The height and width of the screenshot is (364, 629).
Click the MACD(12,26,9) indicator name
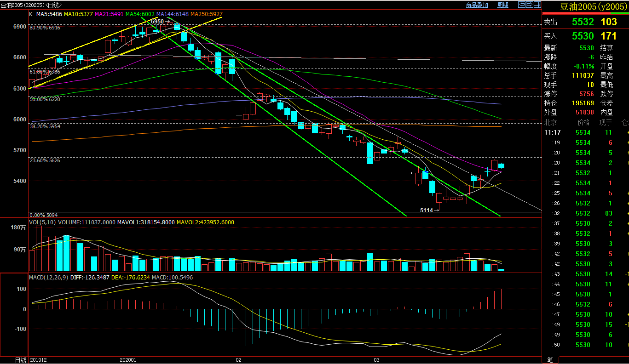48,278
